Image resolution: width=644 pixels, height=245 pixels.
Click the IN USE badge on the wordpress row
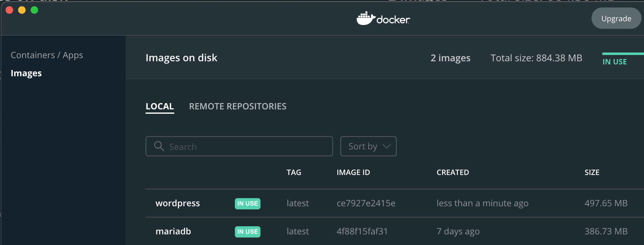coord(247,203)
